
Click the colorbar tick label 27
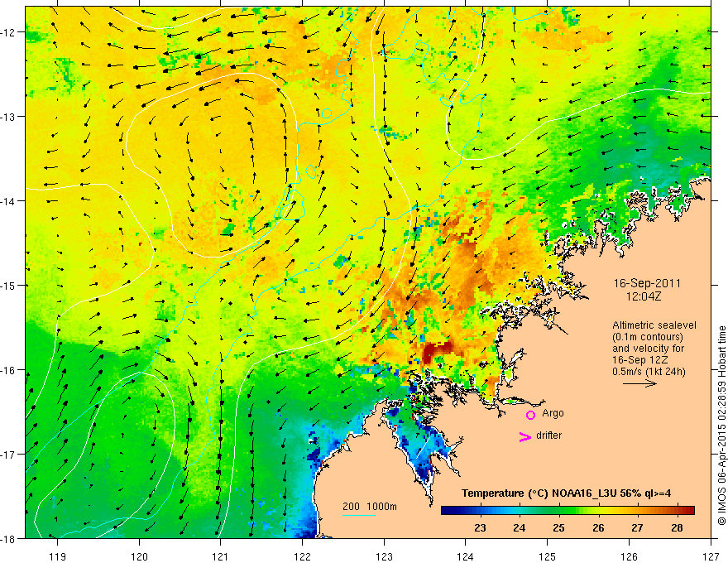(x=637, y=527)
